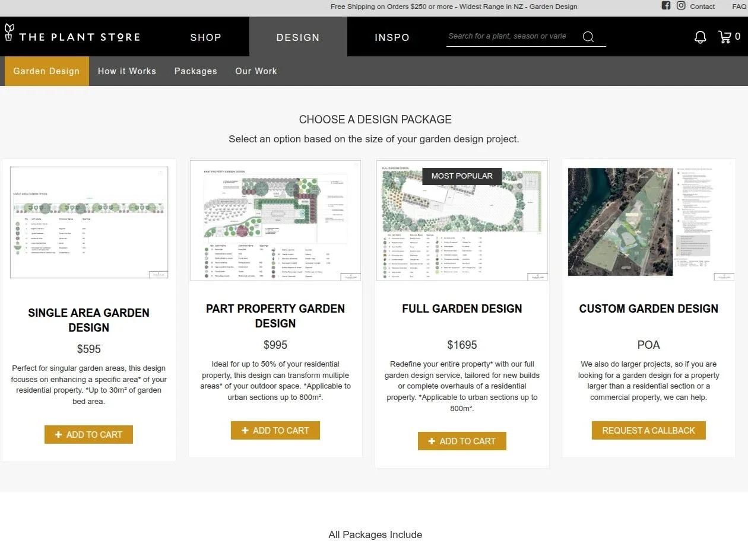The width and height of the screenshot is (748, 560).
Task: Click the $995 price
Action: pyautogui.click(x=275, y=345)
